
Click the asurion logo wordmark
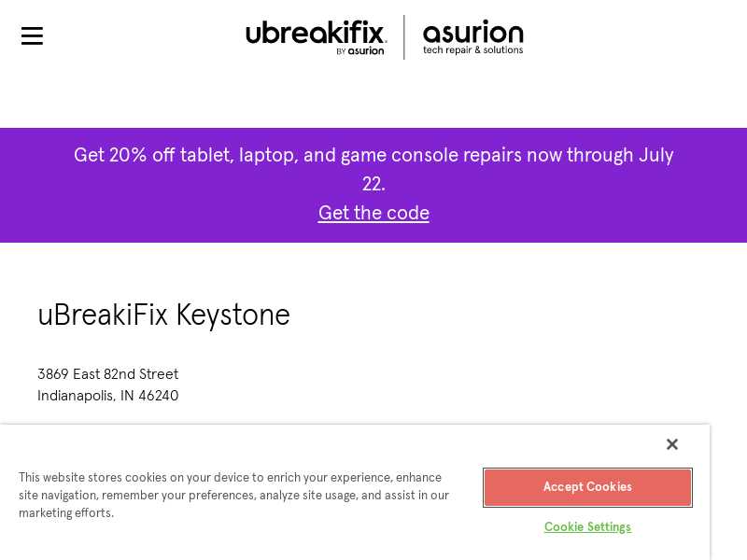(473, 33)
